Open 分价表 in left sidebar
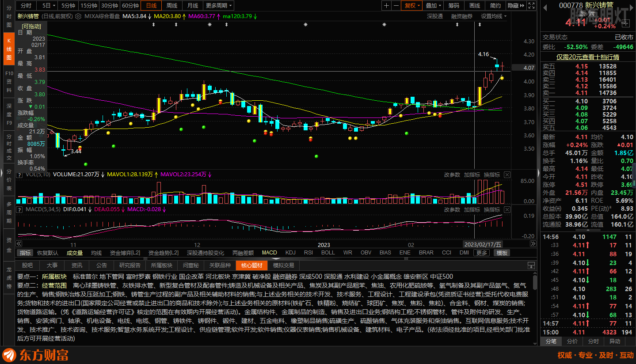 [8, 180]
